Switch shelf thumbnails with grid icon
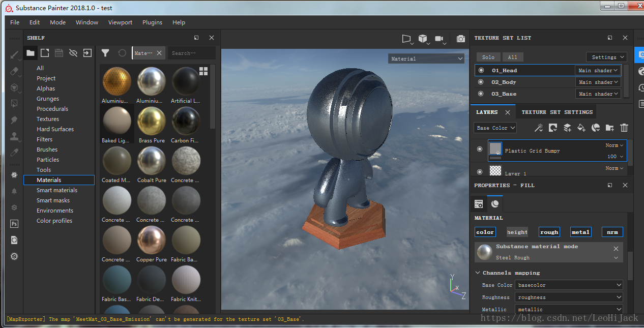 coord(203,71)
